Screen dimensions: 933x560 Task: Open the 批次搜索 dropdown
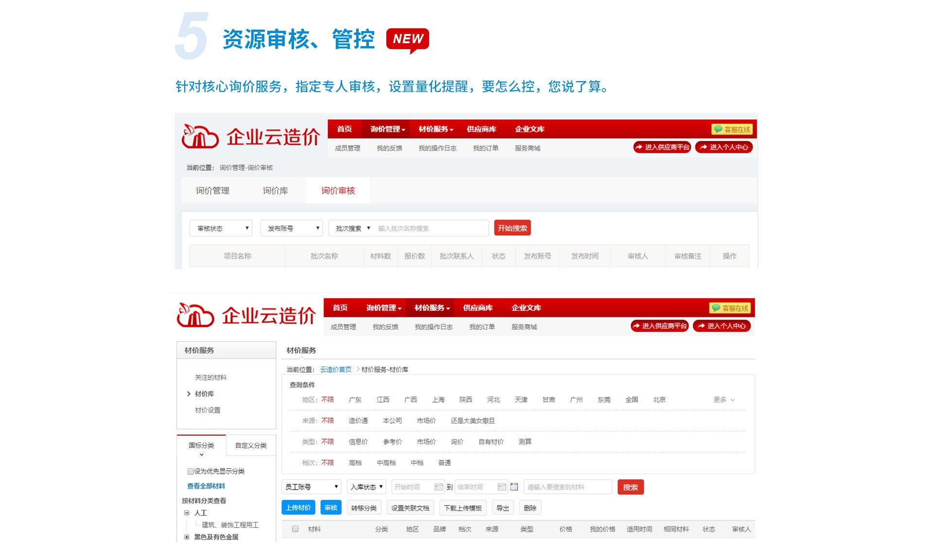click(353, 228)
